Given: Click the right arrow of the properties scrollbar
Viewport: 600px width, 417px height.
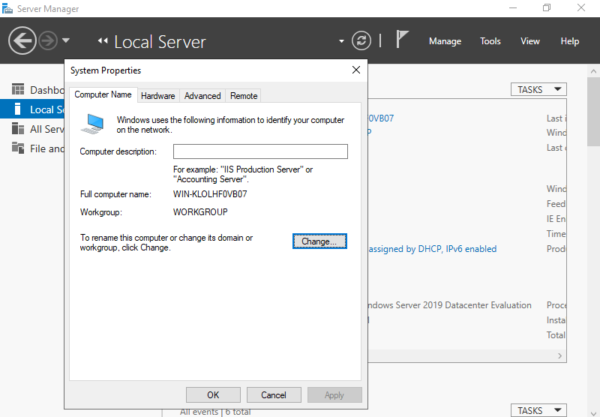Looking at the screenshot, I should coord(560,356).
